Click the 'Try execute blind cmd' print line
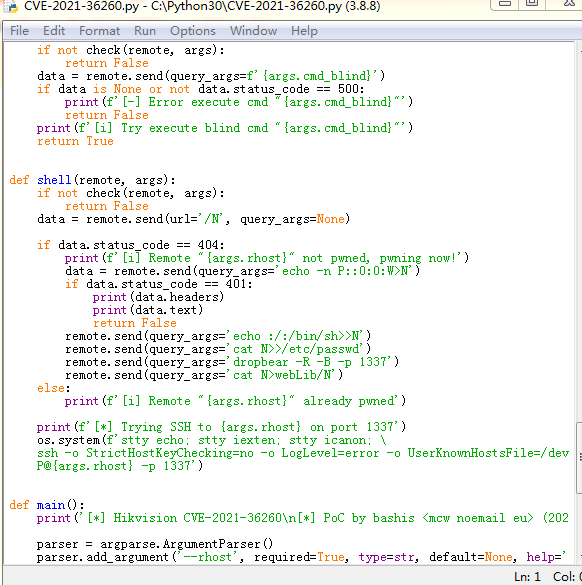The width and height of the screenshot is (582, 585). click(225, 128)
